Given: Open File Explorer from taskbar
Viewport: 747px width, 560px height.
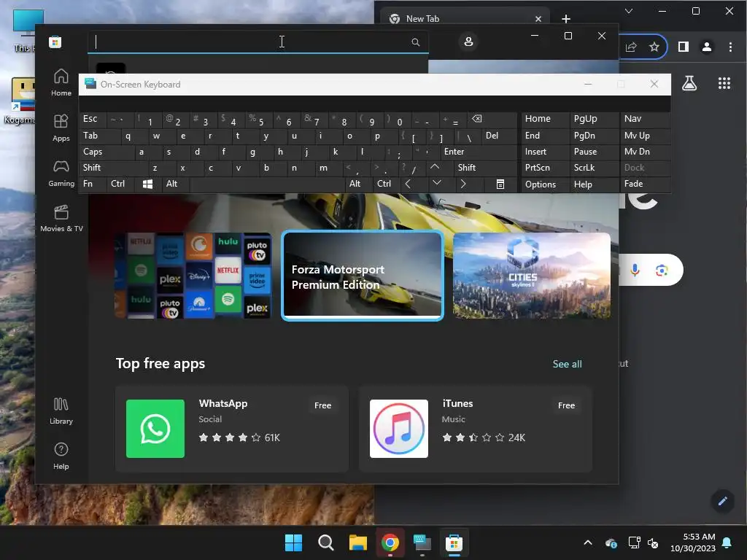Looking at the screenshot, I should point(357,542).
